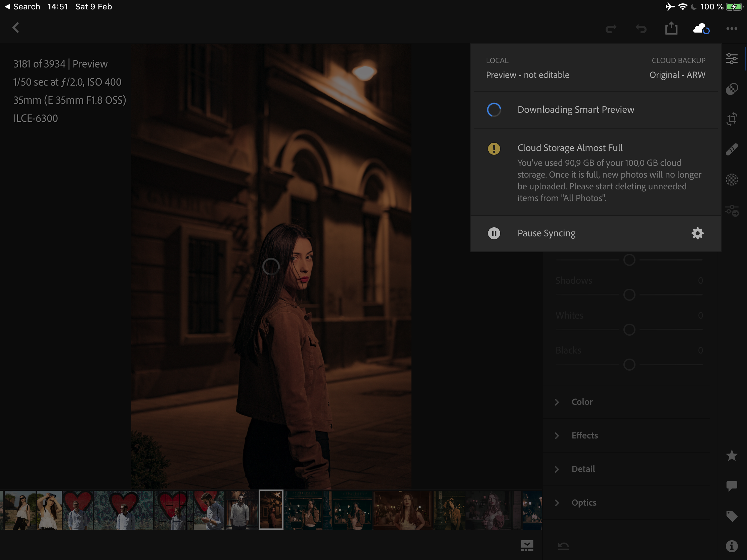Open sync settings gear icon

click(697, 233)
